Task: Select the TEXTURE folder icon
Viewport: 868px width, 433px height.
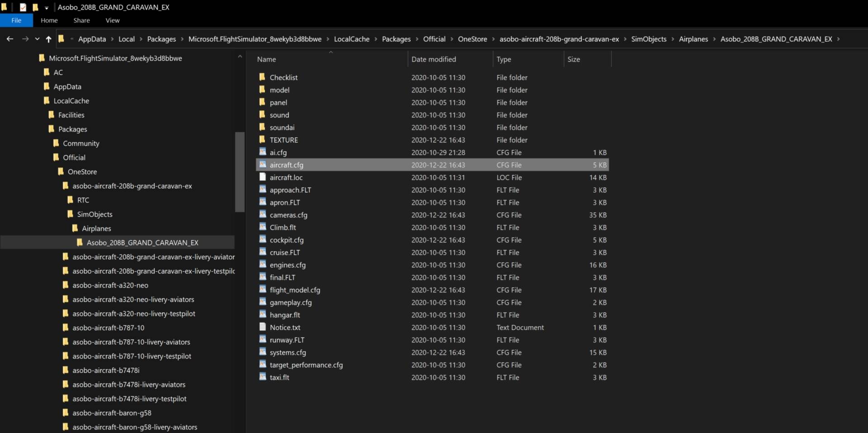Action: (x=262, y=140)
